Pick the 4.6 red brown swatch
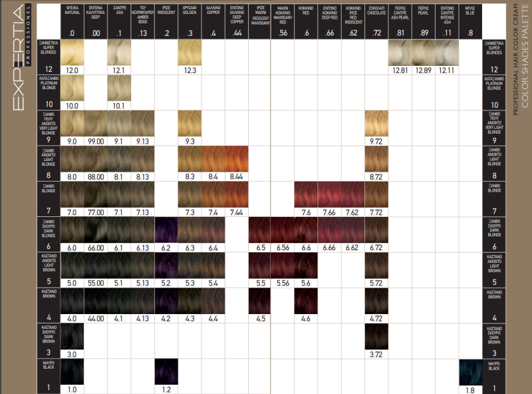 point(306,301)
